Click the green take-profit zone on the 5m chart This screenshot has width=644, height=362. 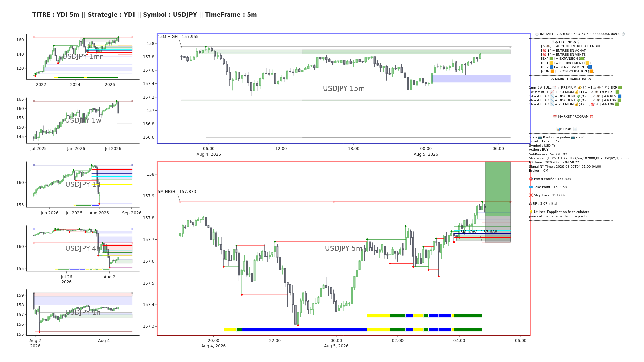pos(498,189)
